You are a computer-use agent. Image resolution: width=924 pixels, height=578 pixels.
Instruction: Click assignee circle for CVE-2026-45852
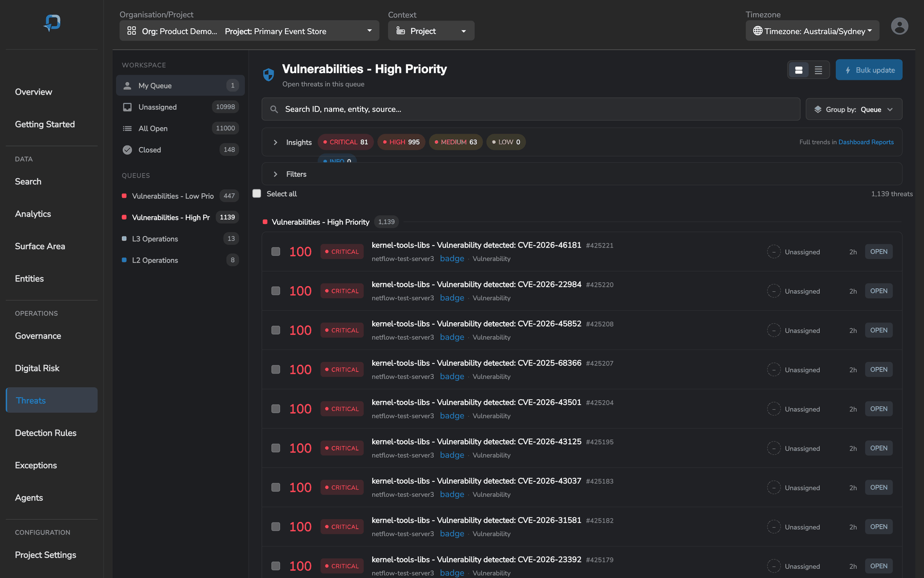pyautogui.click(x=774, y=330)
